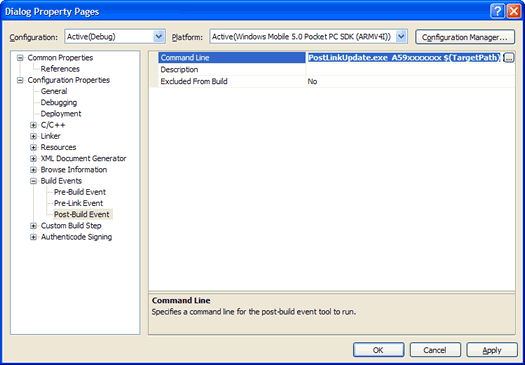Select the Pre-Link Event item
525x365 pixels.
click(x=79, y=203)
